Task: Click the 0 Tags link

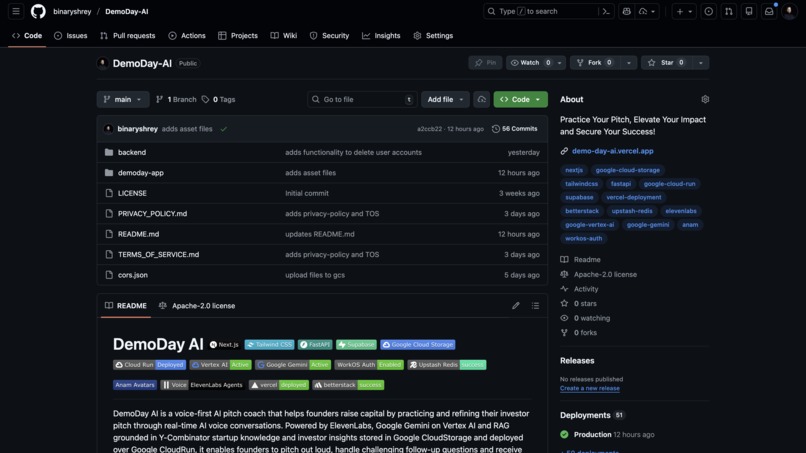Action: [218, 99]
